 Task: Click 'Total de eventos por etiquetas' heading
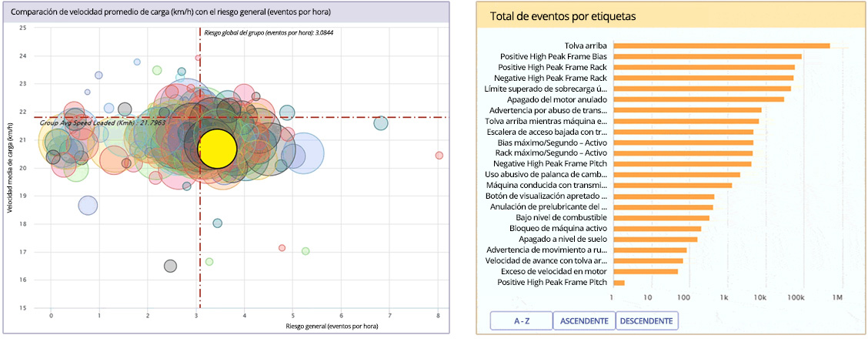563,17
